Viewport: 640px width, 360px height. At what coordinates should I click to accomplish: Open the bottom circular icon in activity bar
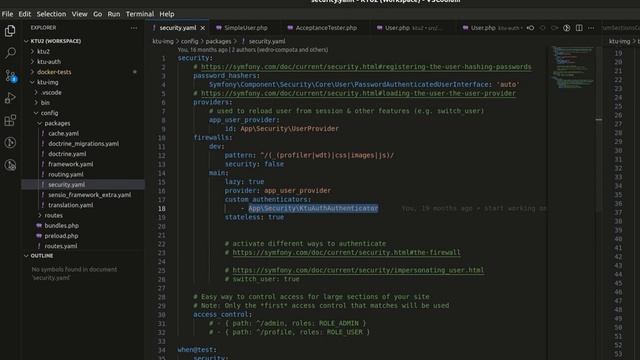(10, 165)
